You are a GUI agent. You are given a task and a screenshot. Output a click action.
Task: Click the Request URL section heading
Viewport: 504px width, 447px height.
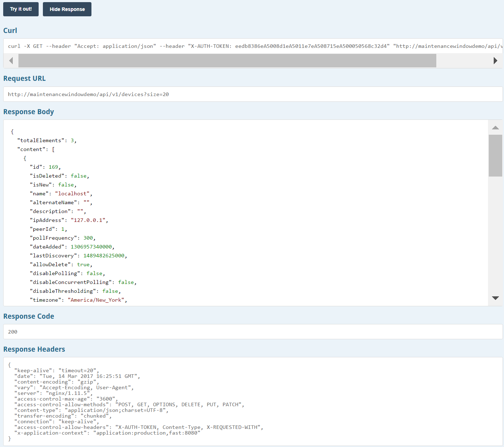(24, 78)
